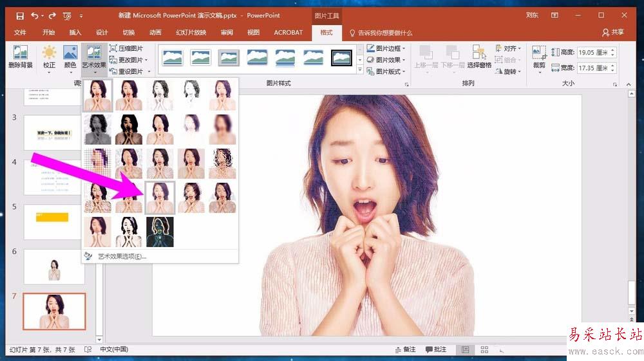This screenshot has height=361, width=644.
Task: Switch to the 设计 ribbon tab
Action: coord(102,32)
